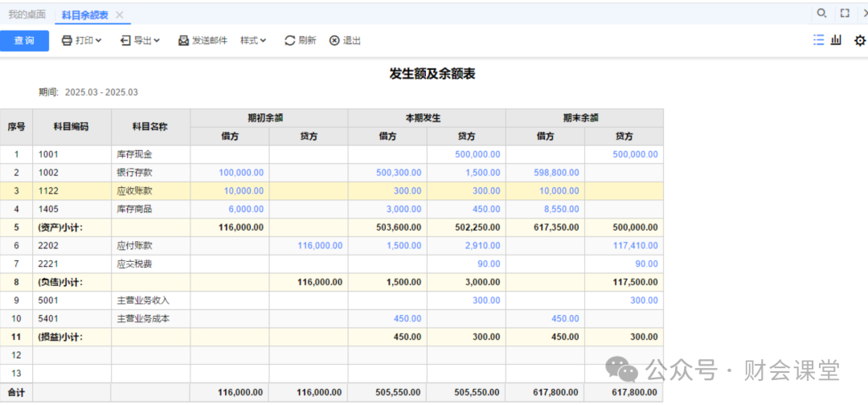
Task: Open 银行存款 opening debit 100,000.00 link
Action: pyautogui.click(x=241, y=173)
